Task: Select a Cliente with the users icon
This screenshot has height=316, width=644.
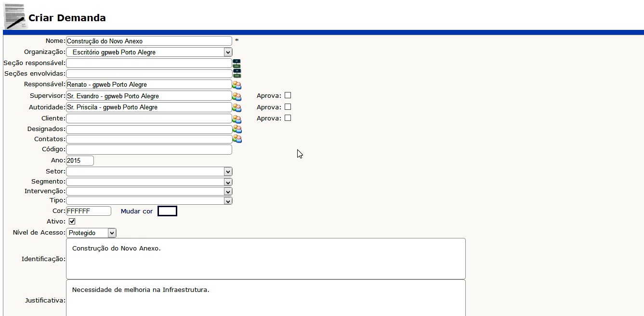Action: click(237, 118)
